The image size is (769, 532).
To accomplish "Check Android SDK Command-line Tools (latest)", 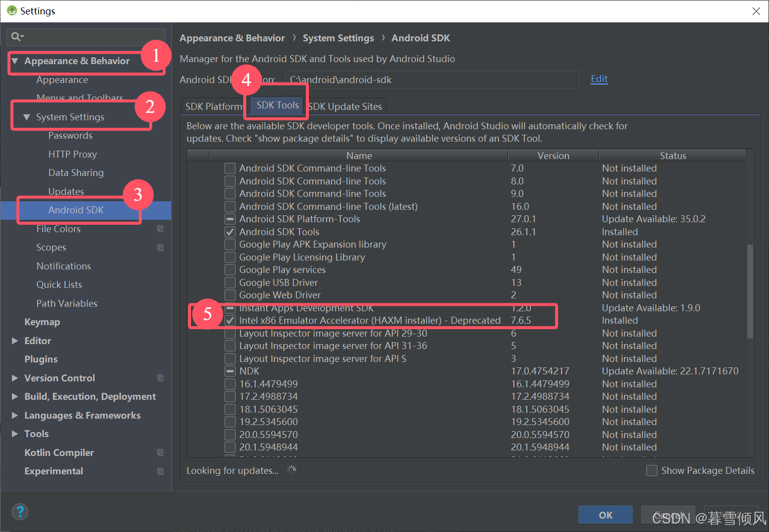I will 230,206.
